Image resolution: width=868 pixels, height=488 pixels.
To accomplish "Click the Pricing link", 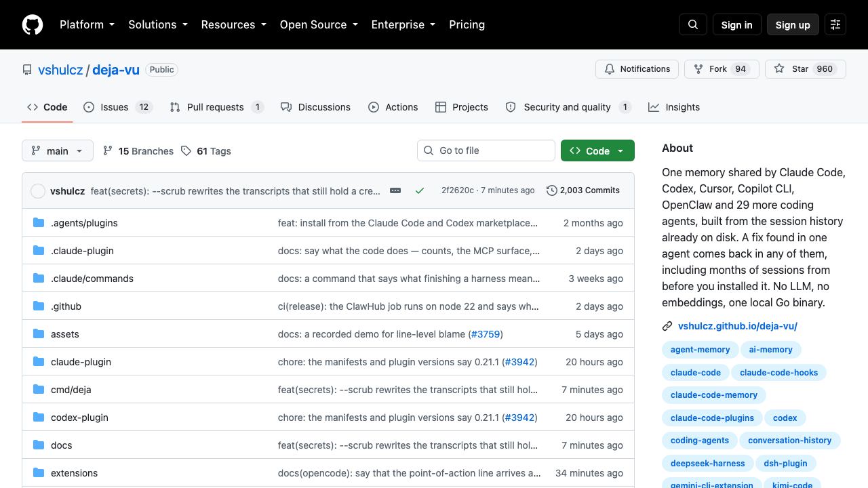I will pyautogui.click(x=467, y=24).
